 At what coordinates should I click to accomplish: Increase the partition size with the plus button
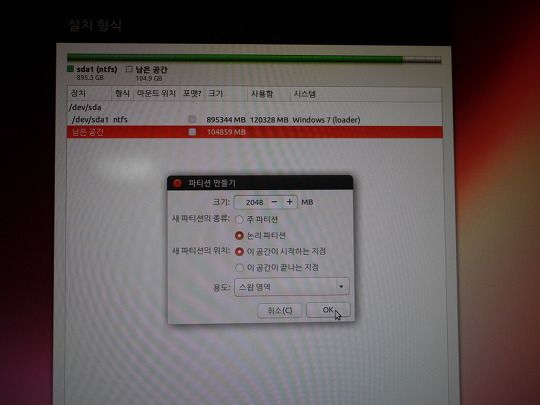(x=290, y=202)
